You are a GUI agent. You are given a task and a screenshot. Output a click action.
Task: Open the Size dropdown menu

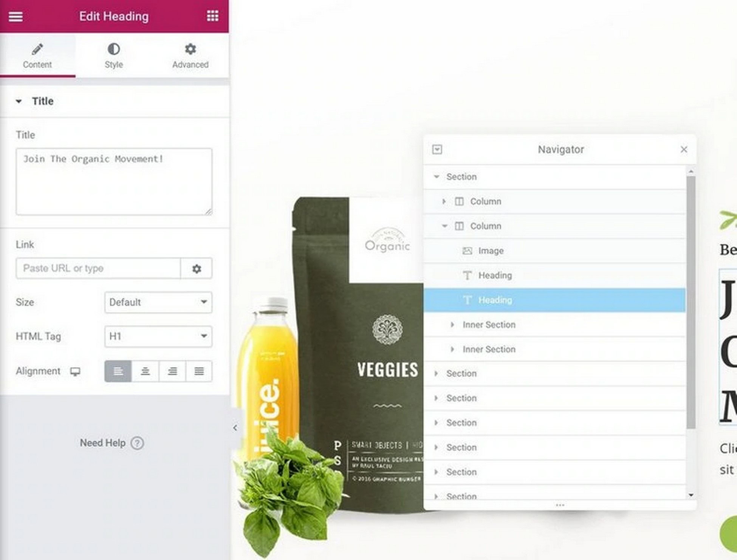[155, 302]
